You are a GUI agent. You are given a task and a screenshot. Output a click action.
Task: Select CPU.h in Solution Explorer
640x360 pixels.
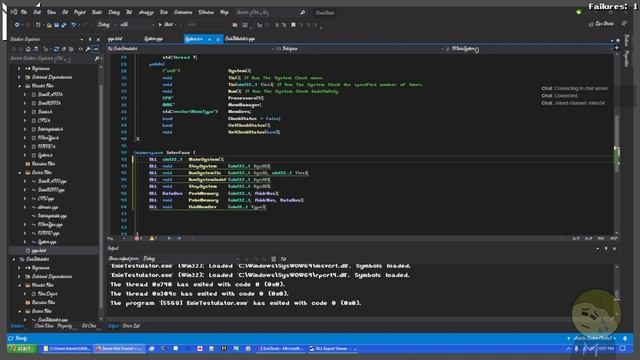[44, 120]
